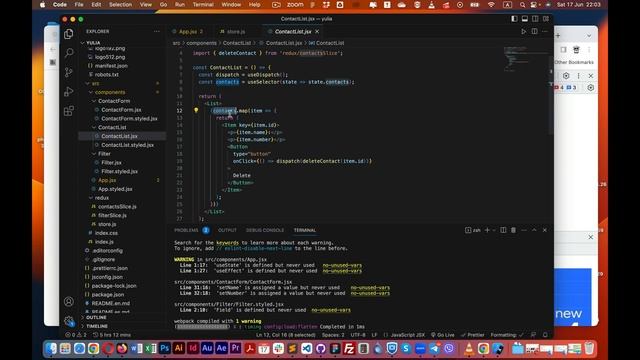Kill terminal with trash icon
Viewport: 640px width, 360px height.
pyautogui.click(x=513, y=230)
